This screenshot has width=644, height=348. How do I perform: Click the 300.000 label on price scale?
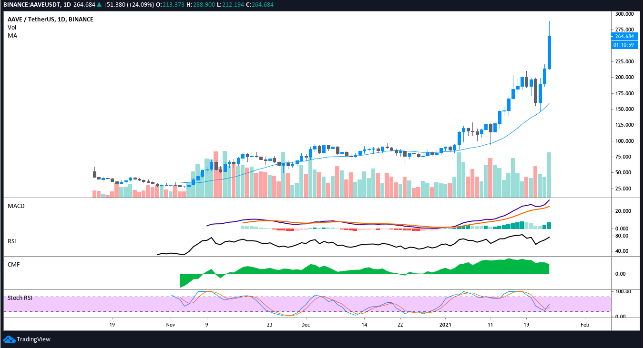click(x=624, y=14)
